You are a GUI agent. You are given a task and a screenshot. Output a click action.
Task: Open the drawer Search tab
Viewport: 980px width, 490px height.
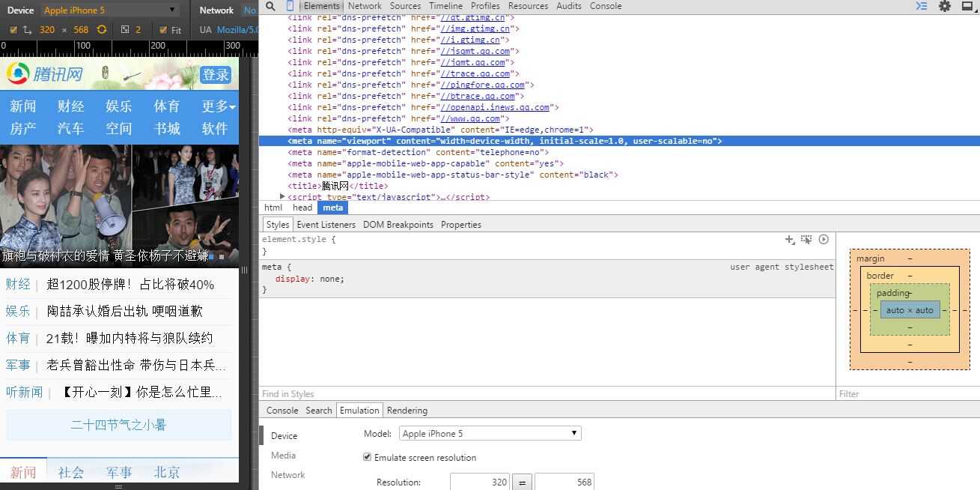tap(318, 411)
